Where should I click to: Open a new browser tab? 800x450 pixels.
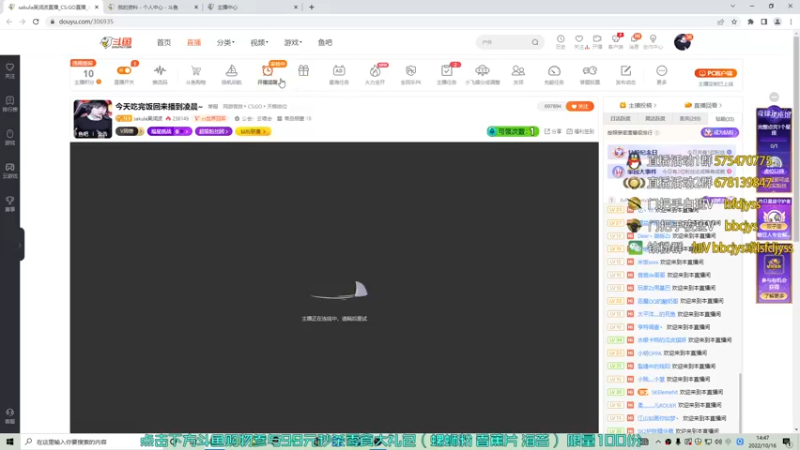tap(312, 7)
